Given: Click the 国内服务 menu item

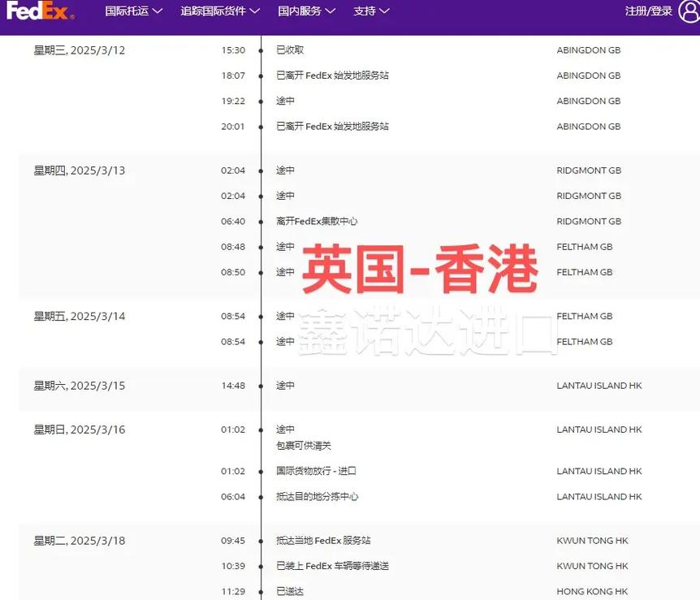Looking at the screenshot, I should [300, 11].
